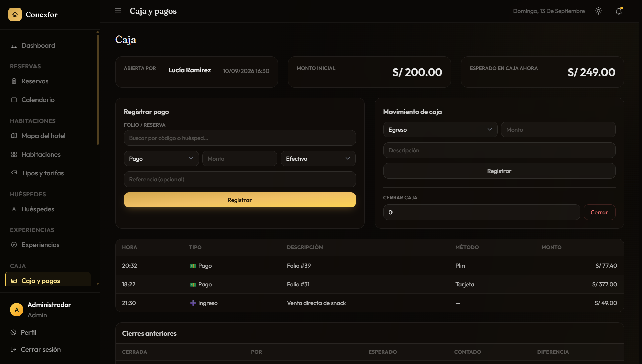Click the Folio #31 description cell
This screenshot has width=642, height=364.
click(298, 284)
